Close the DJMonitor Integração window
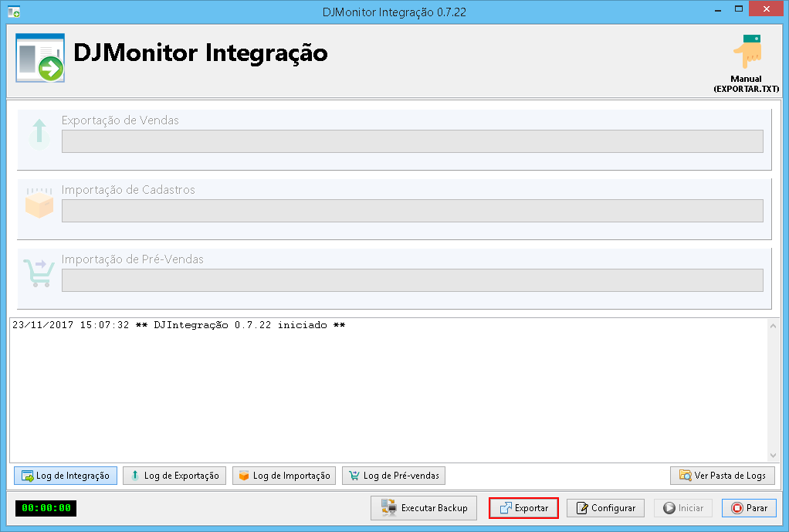789x532 pixels. coord(767,8)
